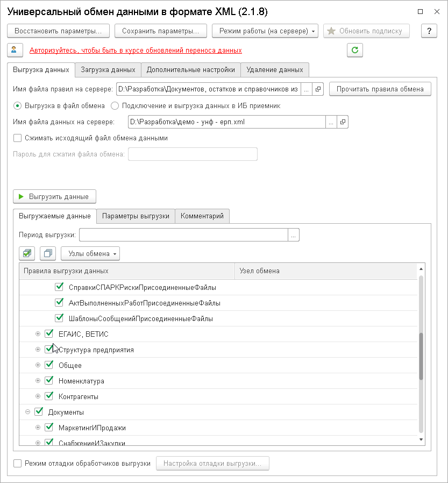Click the green refresh icon button

tap(355, 50)
